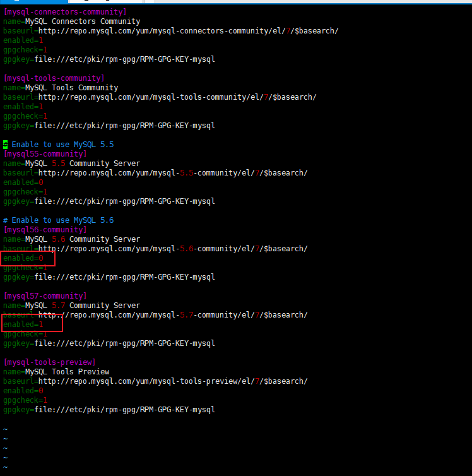Click enabled=0 in the mysql-tools-preview section
Viewport: 472px width, 476px height.
coord(23,391)
